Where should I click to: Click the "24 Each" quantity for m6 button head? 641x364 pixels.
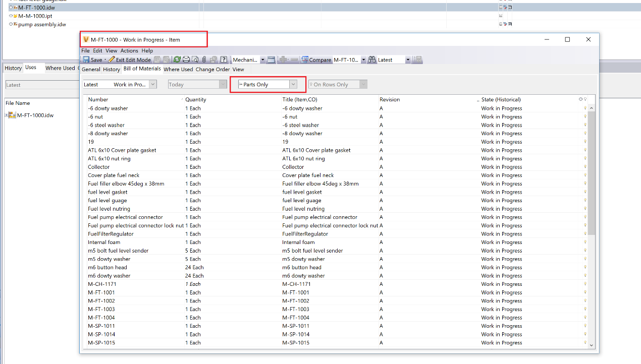tap(194, 267)
